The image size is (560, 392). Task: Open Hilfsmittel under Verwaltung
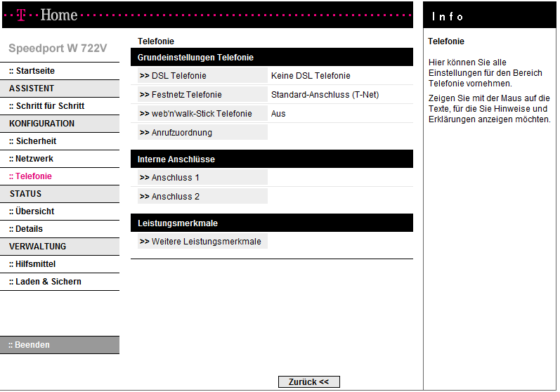tap(32, 264)
